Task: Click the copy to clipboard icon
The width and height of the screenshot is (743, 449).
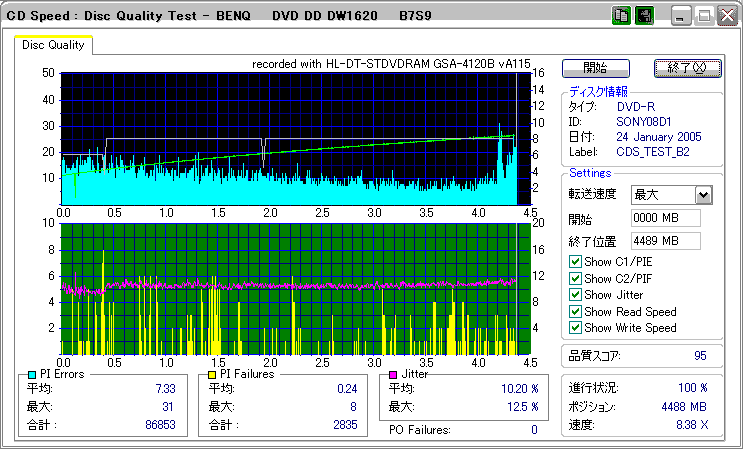Action: [x=621, y=16]
